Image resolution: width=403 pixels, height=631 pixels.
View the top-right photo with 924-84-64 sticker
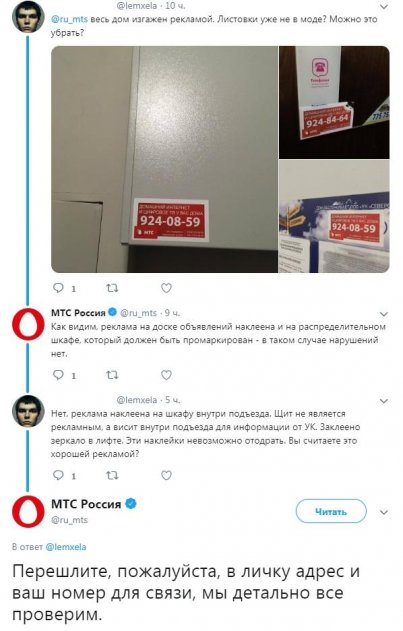334,102
